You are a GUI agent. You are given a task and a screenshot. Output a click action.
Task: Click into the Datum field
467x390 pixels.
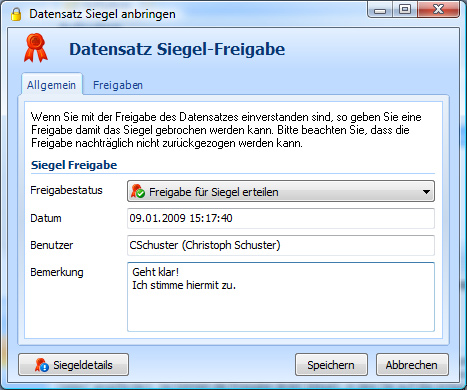(281, 218)
